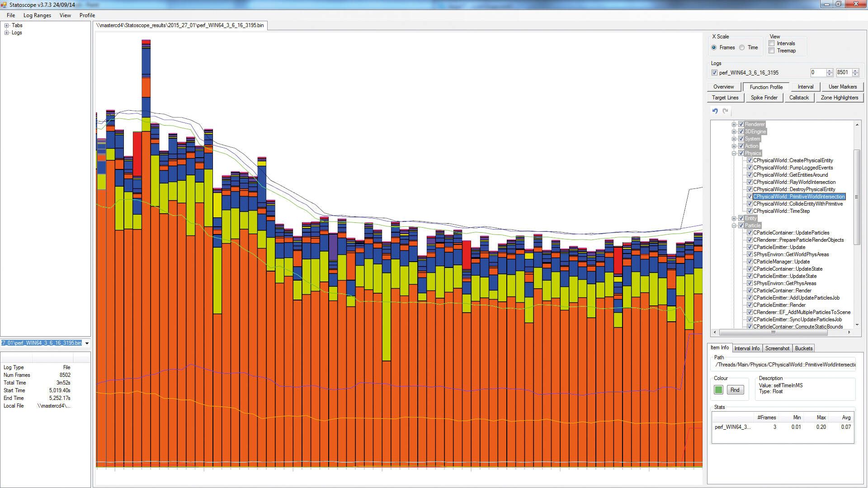Open the log file dropdown in the left panel
Image resolution: width=868 pixels, height=488 pixels.
point(87,343)
